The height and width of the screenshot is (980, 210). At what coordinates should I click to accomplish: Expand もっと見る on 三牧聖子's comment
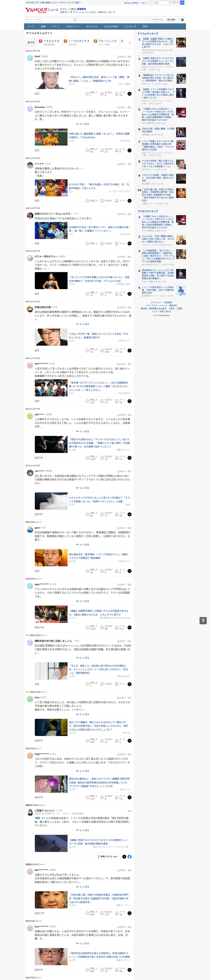[x=83, y=830]
